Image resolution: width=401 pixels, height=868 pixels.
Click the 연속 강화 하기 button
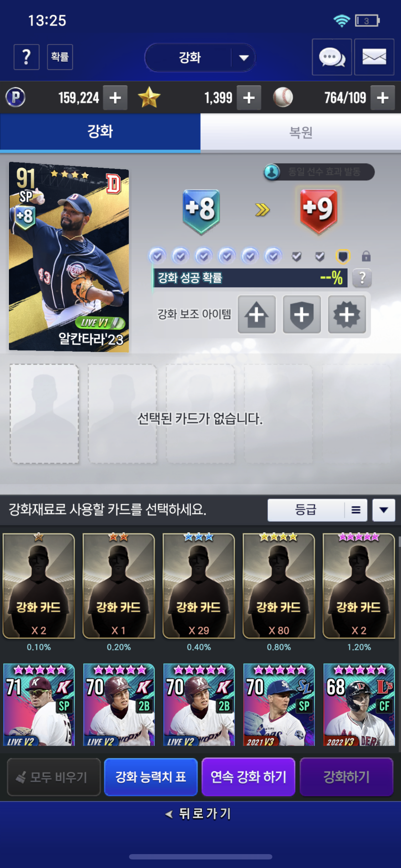click(x=248, y=777)
